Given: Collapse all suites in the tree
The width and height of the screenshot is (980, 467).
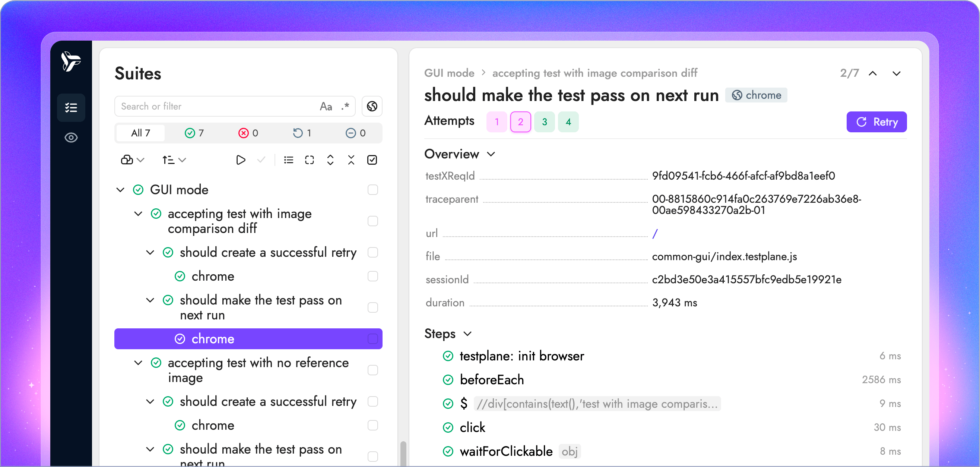Looking at the screenshot, I should (x=351, y=160).
